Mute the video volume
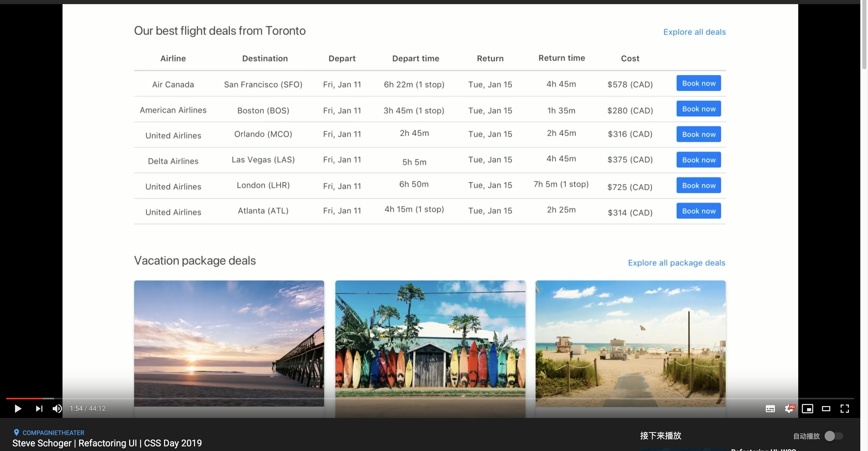This screenshot has width=868, height=451. (57, 409)
